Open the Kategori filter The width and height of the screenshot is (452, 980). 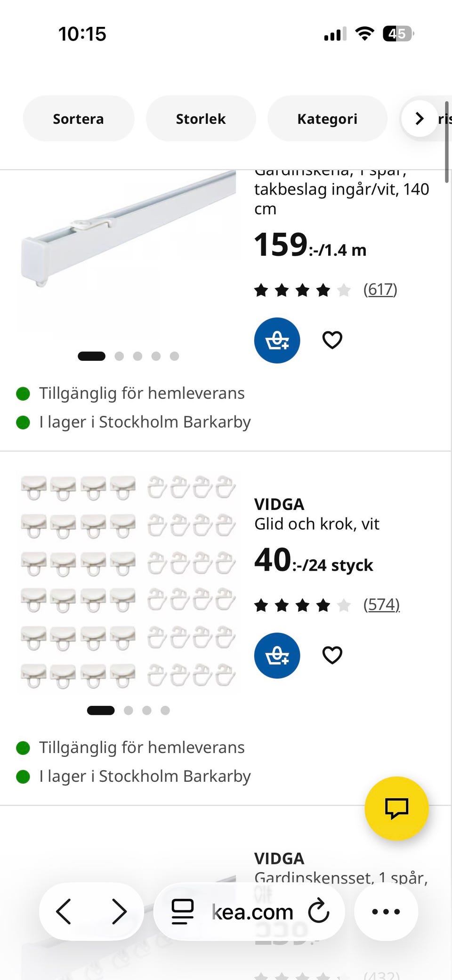[327, 119]
